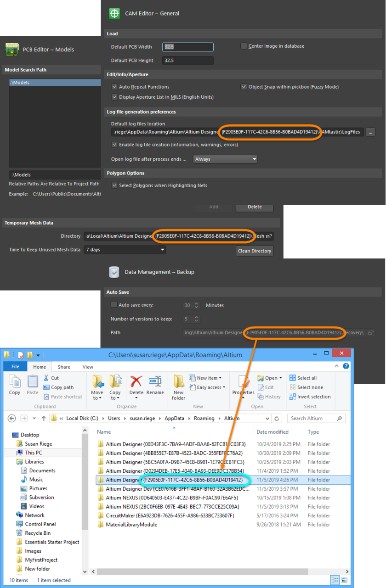Image resolution: width=386 pixels, height=588 pixels.
Task: Open the browse button beside log files location
Action: [x=370, y=132]
